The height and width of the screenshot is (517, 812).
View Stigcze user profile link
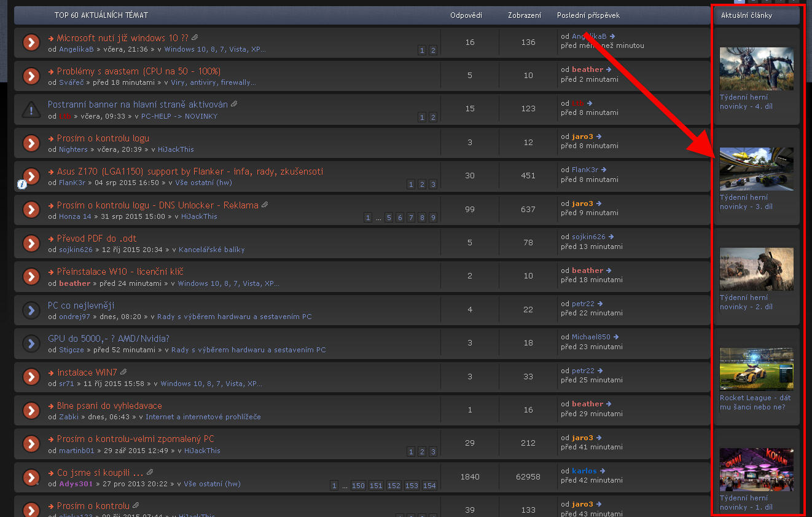click(x=72, y=350)
